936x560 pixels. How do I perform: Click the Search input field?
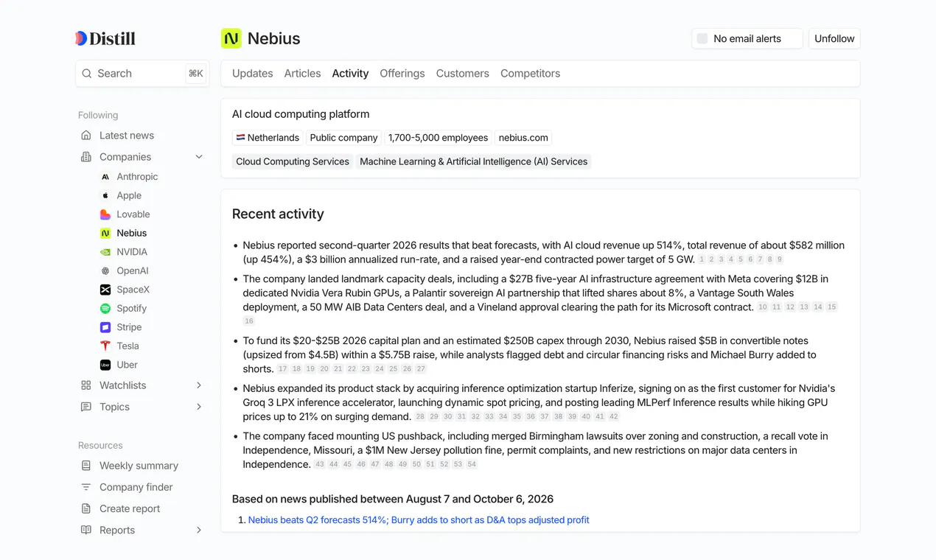[142, 74]
